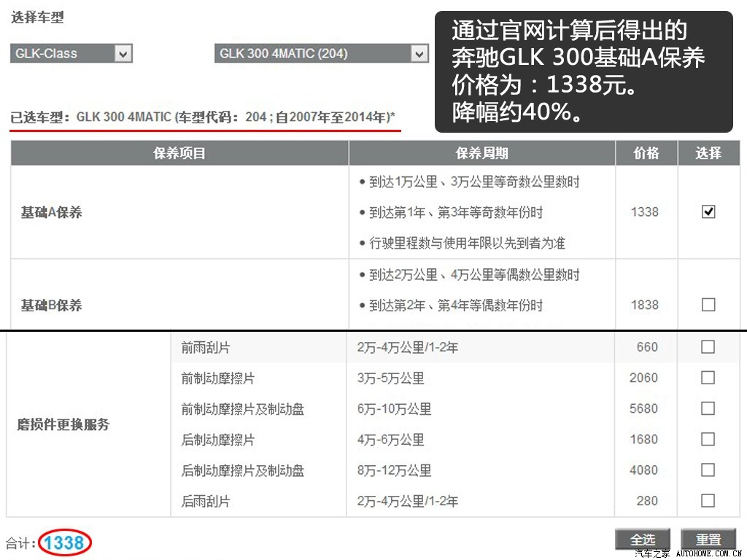This screenshot has height=560, width=747.
Task: Click the 已选车型 selected model text
Action: pos(203,117)
